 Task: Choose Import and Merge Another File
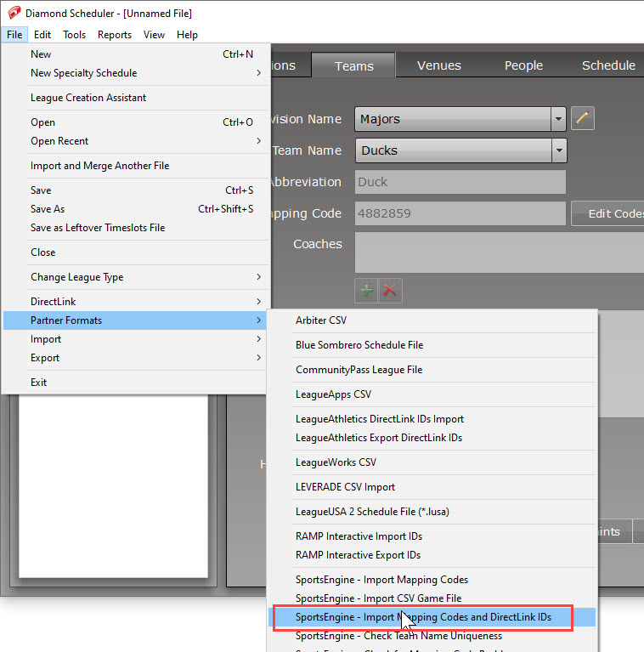(136, 166)
